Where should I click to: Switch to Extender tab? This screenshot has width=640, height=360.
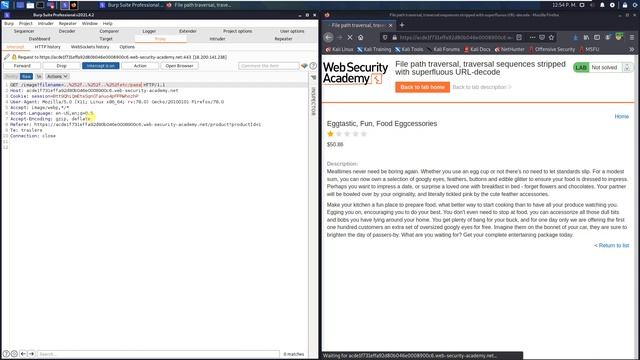coord(188,31)
